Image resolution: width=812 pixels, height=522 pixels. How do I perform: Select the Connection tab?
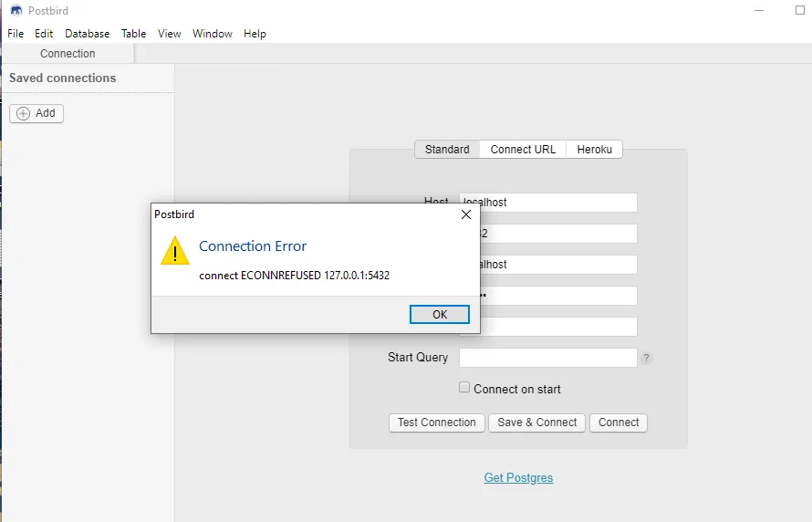(68, 53)
